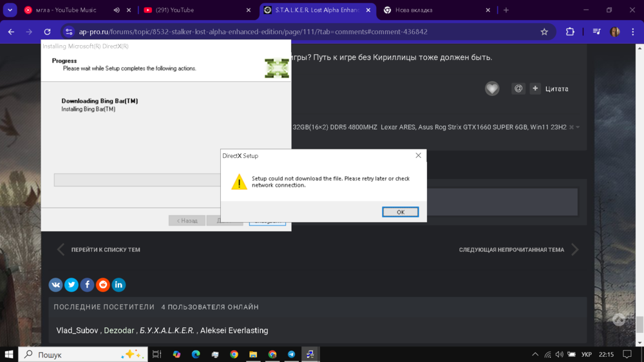Viewport: 644px width, 362px height.
Task: Share the topic on Twitter
Action: (x=71, y=285)
